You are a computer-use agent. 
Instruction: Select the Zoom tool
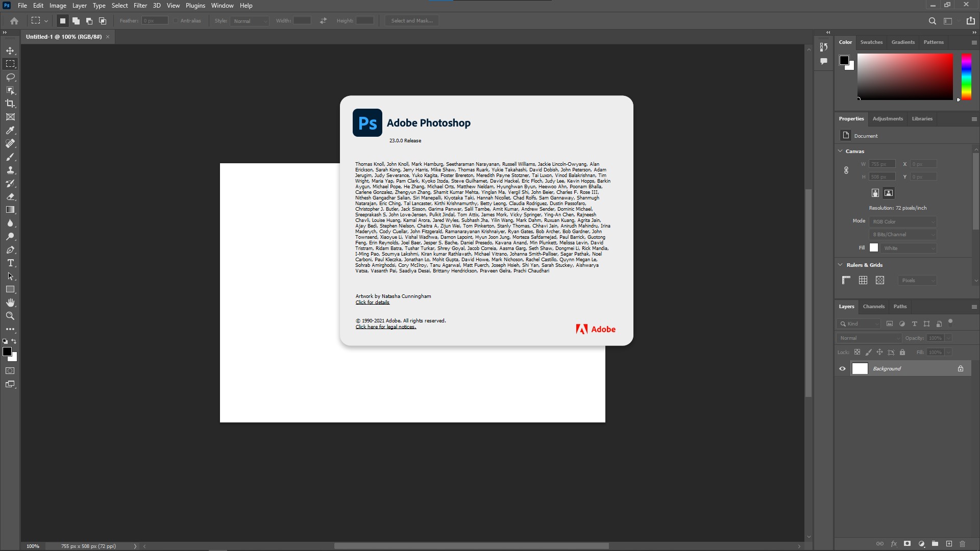pyautogui.click(x=10, y=316)
